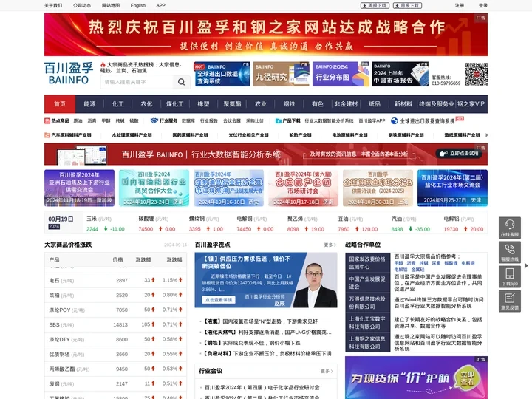Open the 轮胎产业链 link
This screenshot has width=532, height=399.
coord(300,135)
